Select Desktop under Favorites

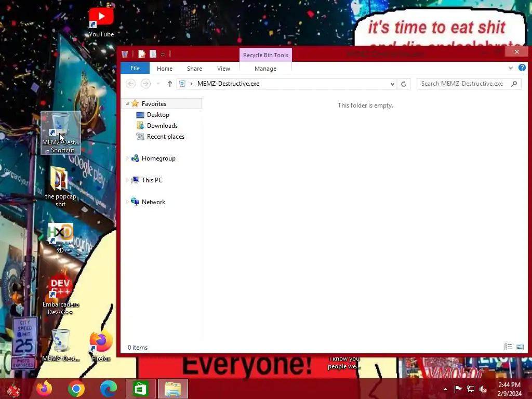click(158, 115)
